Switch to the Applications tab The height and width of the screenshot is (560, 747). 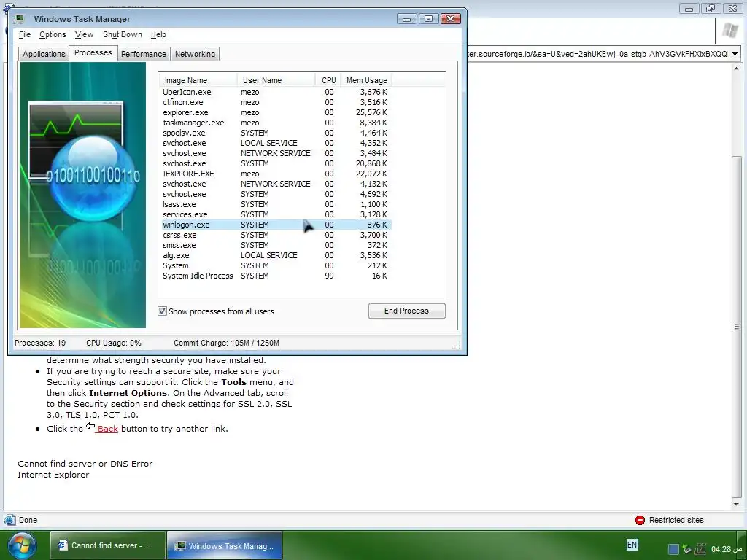44,54
